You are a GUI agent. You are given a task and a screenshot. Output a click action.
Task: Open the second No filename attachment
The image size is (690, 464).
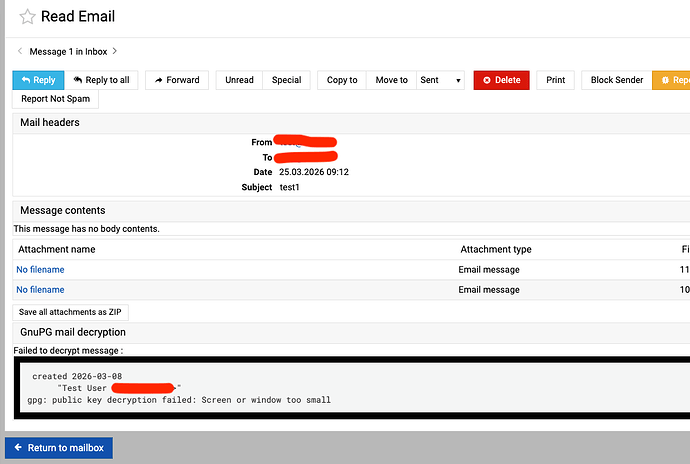click(x=40, y=290)
